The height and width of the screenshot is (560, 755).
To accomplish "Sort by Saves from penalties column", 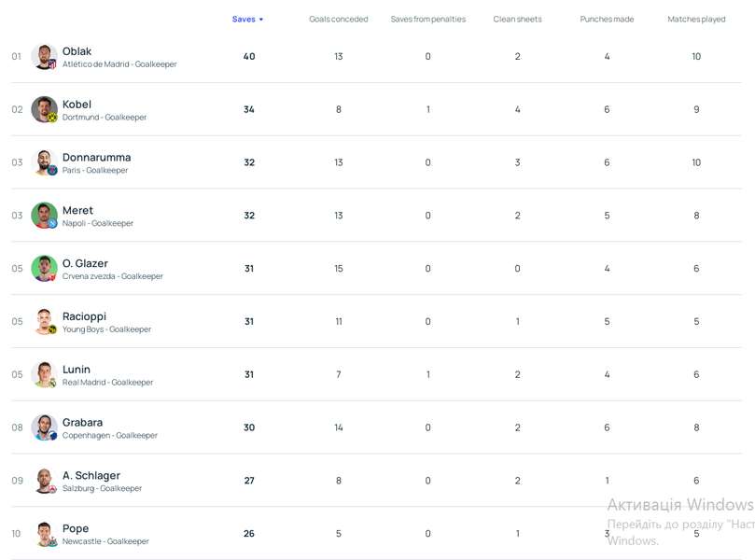I will coord(428,20).
